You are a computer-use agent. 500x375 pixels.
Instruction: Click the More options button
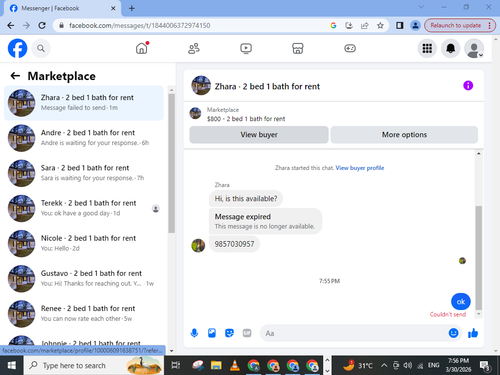404,135
